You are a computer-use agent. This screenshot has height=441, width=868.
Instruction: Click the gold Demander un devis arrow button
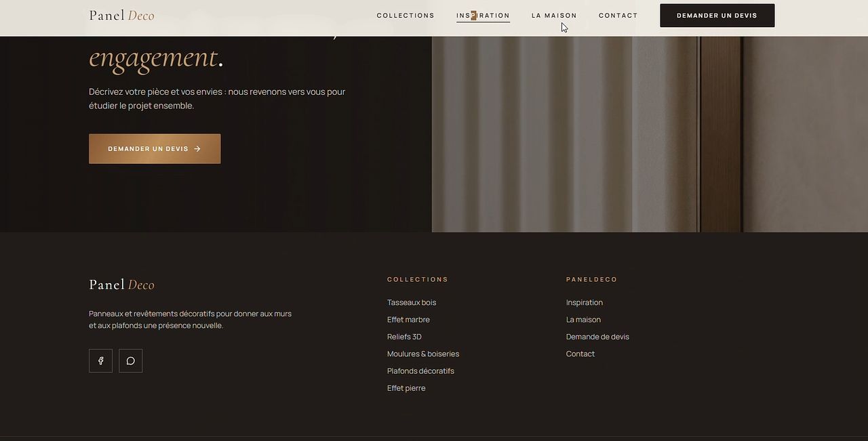155,149
